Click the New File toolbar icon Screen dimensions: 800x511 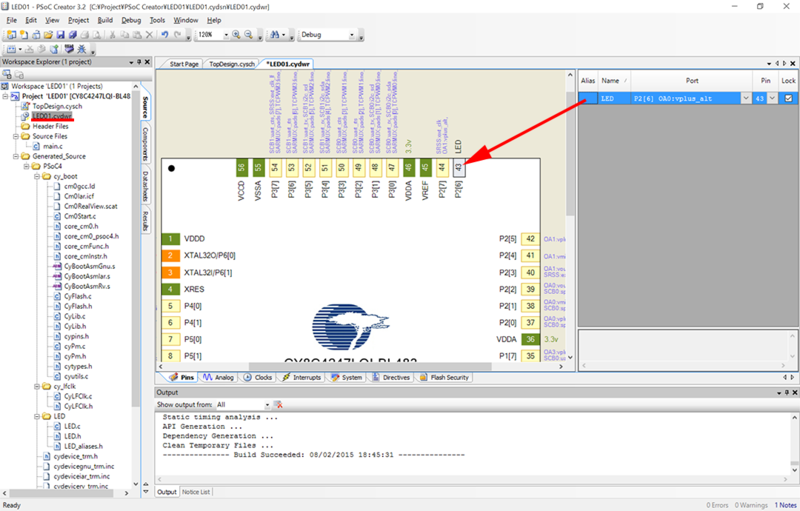click(23, 35)
